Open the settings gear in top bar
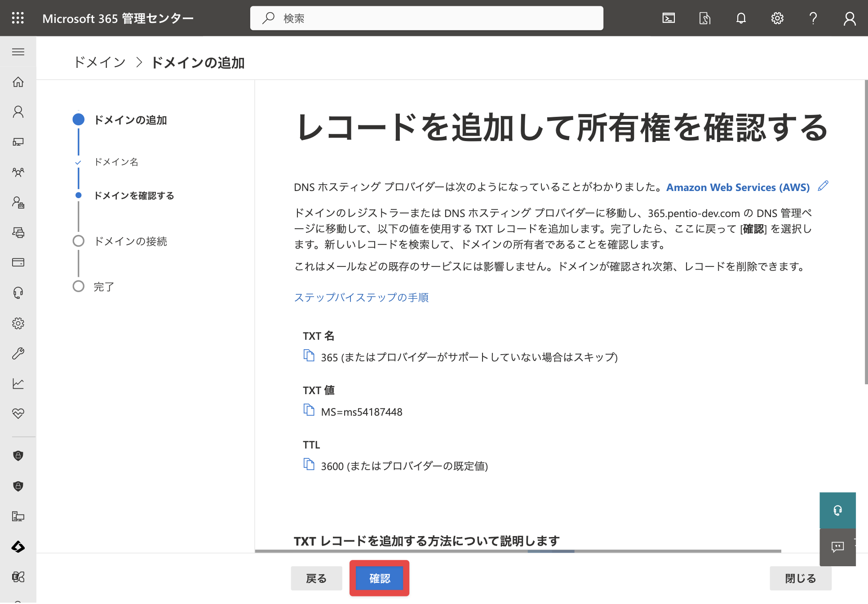This screenshot has width=868, height=604. coord(777,18)
